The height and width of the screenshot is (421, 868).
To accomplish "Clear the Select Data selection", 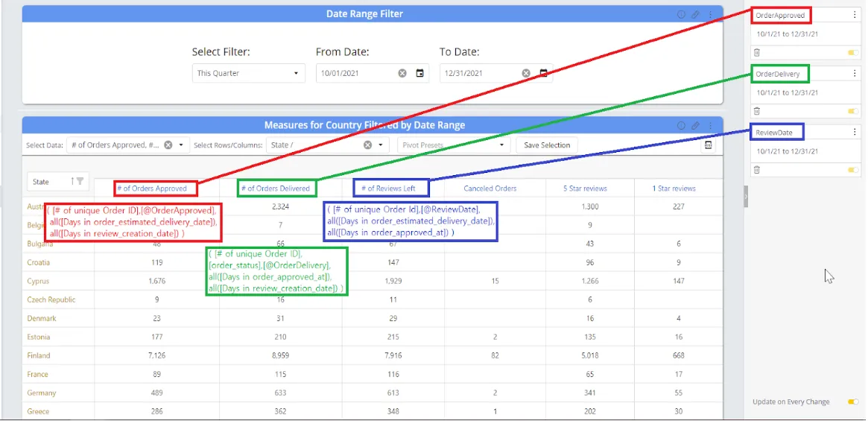I will click(x=168, y=145).
